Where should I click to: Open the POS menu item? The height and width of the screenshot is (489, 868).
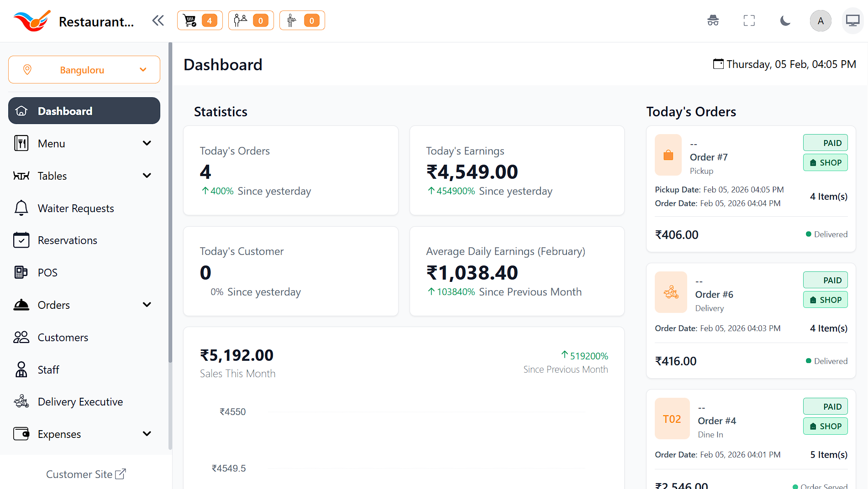point(47,273)
